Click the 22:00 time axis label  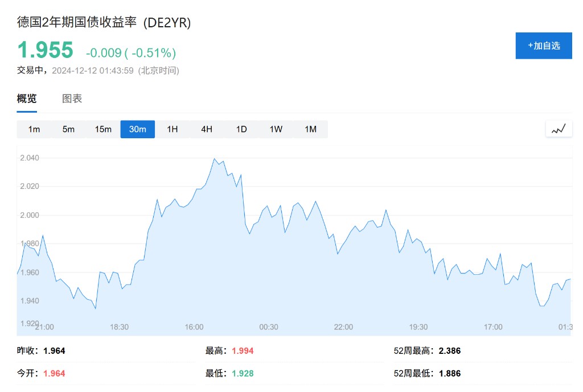tap(343, 327)
